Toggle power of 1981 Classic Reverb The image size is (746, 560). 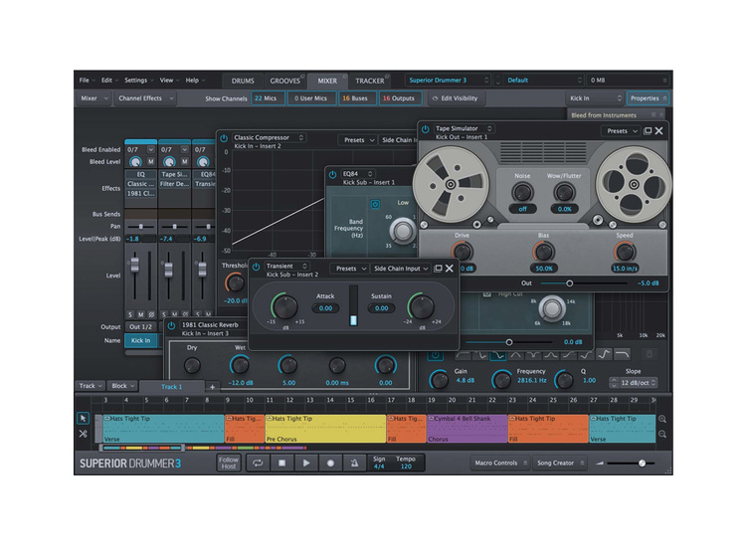coord(171,326)
